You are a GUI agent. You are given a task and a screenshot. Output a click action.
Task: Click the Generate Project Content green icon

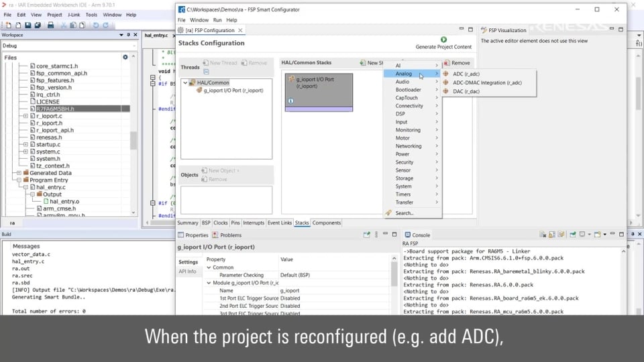click(x=443, y=40)
